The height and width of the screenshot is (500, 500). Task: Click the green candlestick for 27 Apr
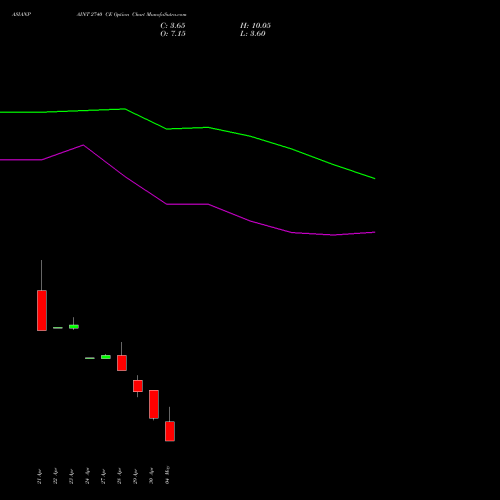pyautogui.click(x=106, y=357)
